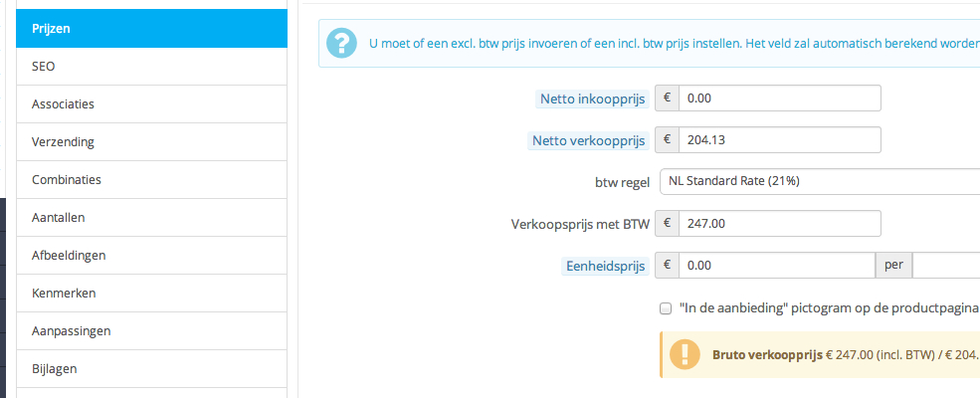The image size is (980, 398).
Task: Click the orange exclamation warning icon
Action: 684,354
